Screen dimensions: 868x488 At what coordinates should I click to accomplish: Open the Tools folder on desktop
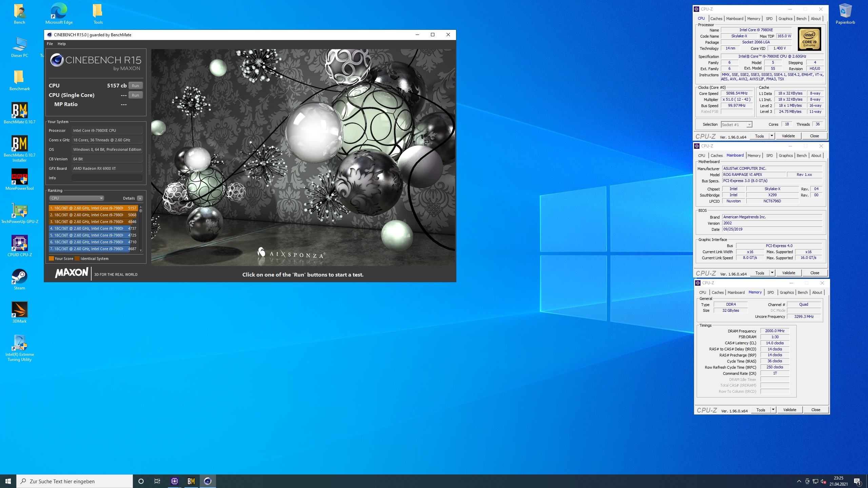point(98,14)
